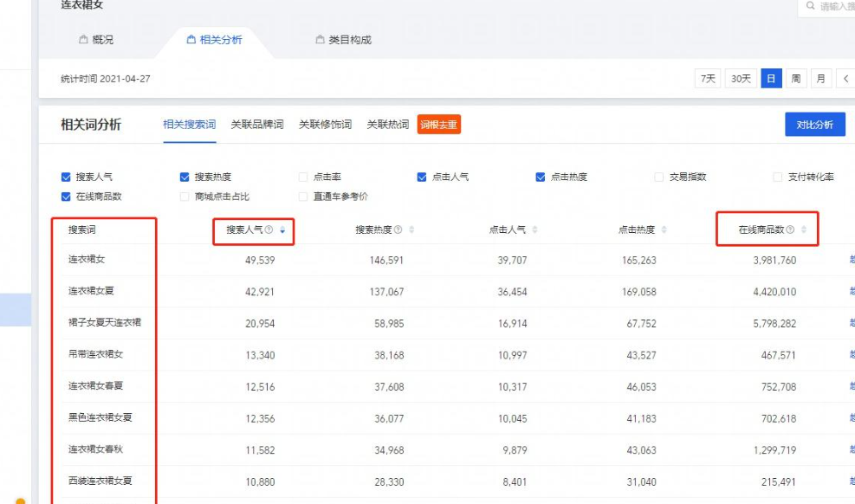
Task: Click the search box at top right
Action: tap(826, 7)
